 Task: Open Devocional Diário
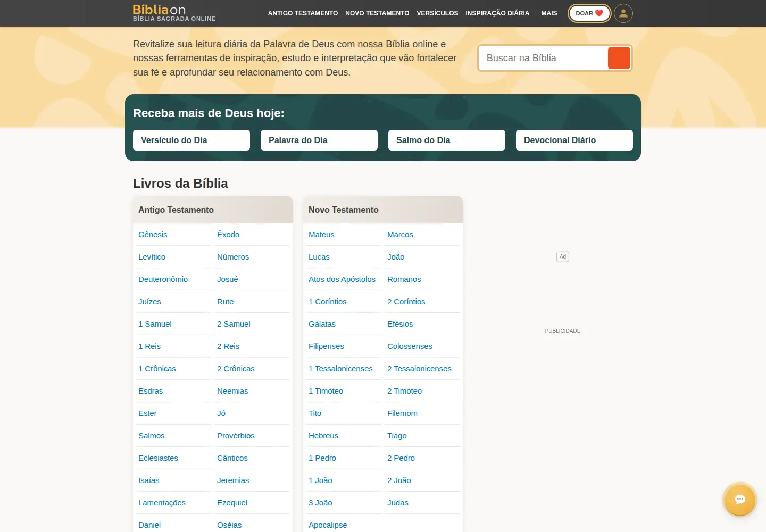pyautogui.click(x=574, y=140)
